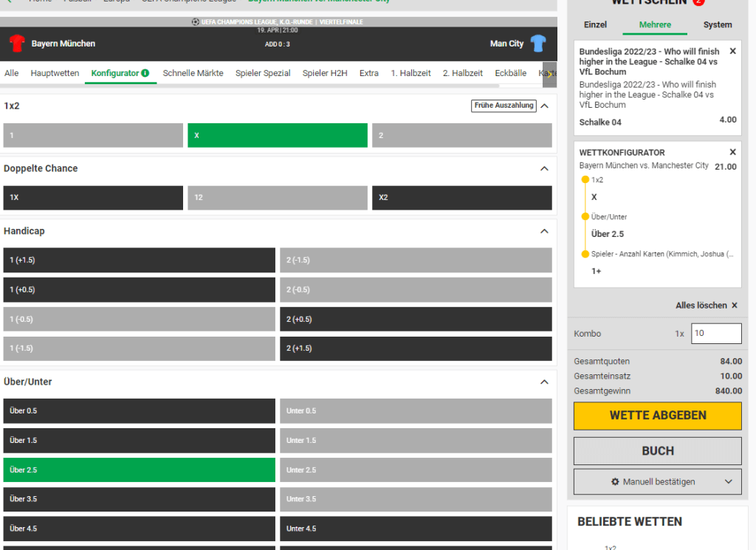
Task: Select Doppelte Chance X2
Action: tap(462, 198)
